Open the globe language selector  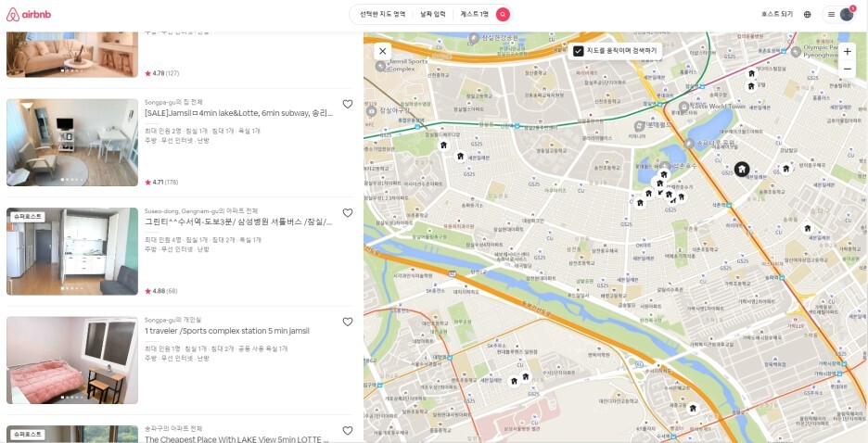[x=808, y=15]
